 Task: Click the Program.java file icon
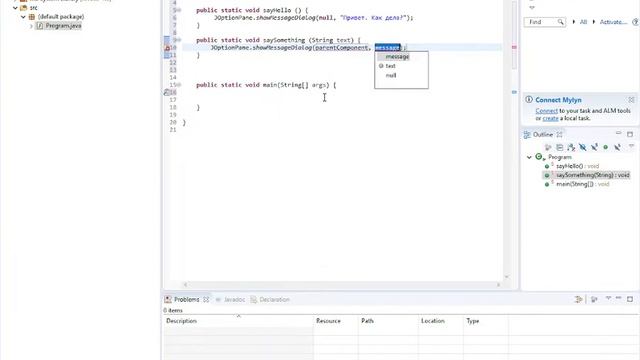[x=40, y=26]
